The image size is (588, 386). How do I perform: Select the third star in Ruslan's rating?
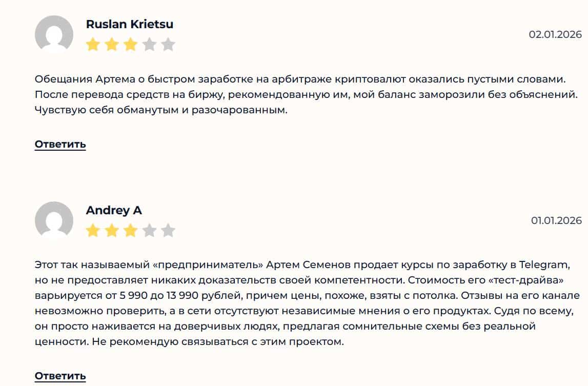[x=129, y=45]
